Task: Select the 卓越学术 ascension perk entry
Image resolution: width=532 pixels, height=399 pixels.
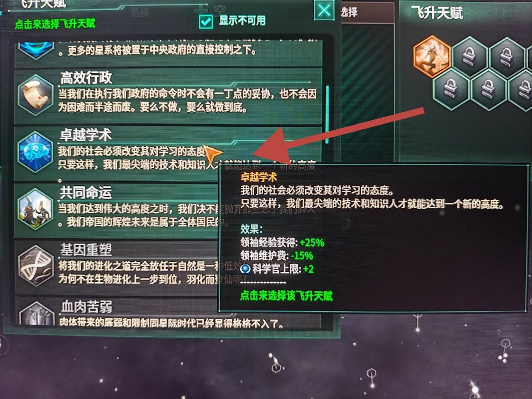Action: tap(168, 153)
